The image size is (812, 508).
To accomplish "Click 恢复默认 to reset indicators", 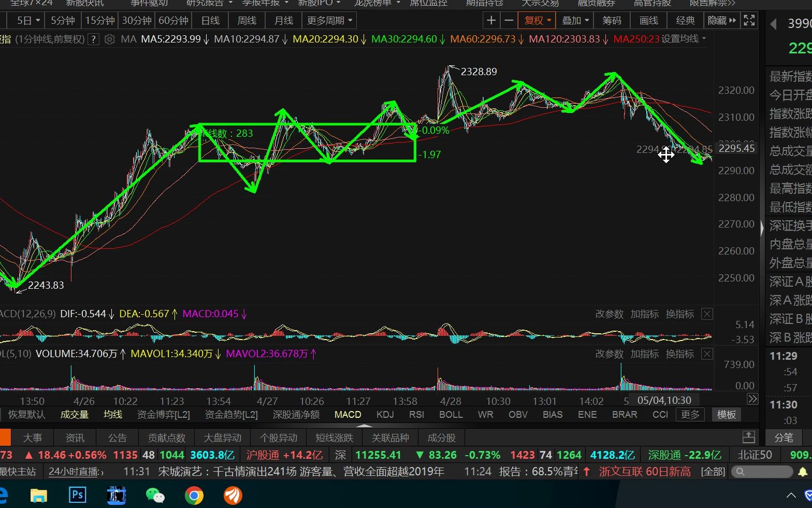I will pyautogui.click(x=26, y=415).
